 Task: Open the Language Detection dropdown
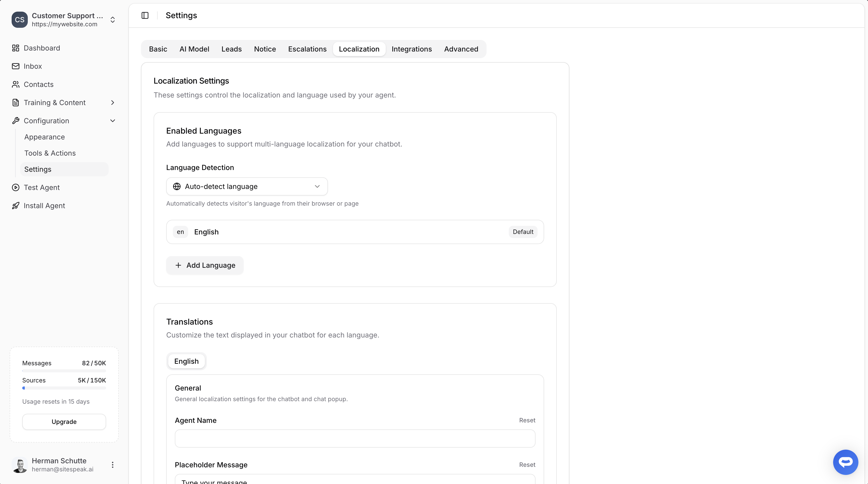click(x=247, y=186)
